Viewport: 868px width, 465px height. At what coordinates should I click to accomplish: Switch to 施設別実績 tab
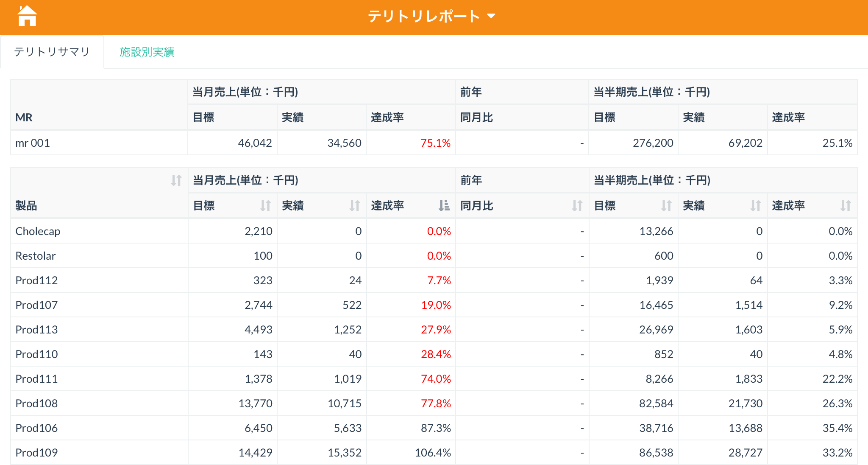(x=147, y=52)
